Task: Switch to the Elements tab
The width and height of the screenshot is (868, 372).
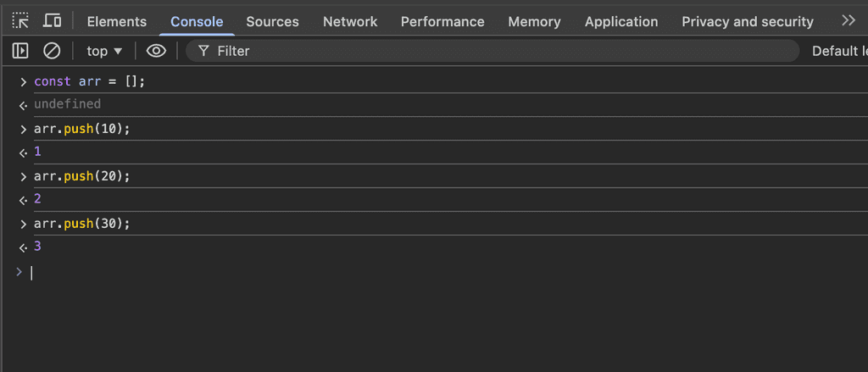Action: tap(116, 22)
